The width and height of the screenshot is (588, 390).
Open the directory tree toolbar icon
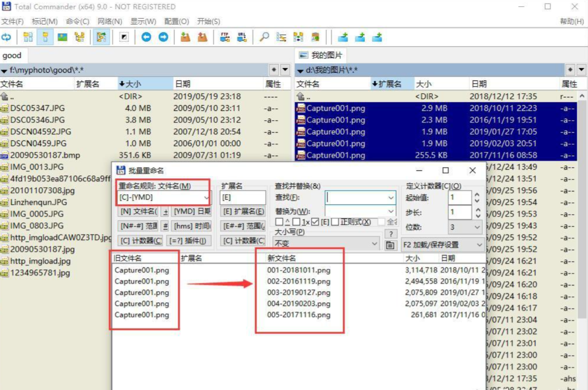tap(80, 37)
